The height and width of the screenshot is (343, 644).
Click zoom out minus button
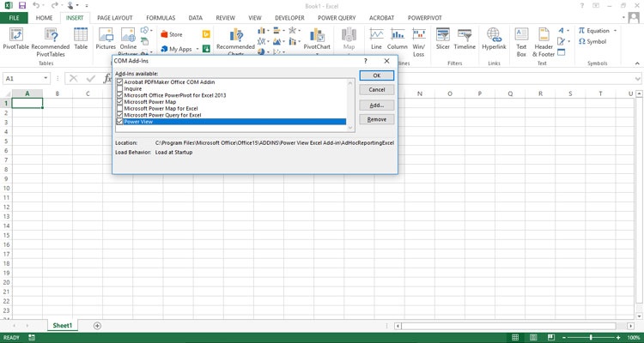pos(565,338)
